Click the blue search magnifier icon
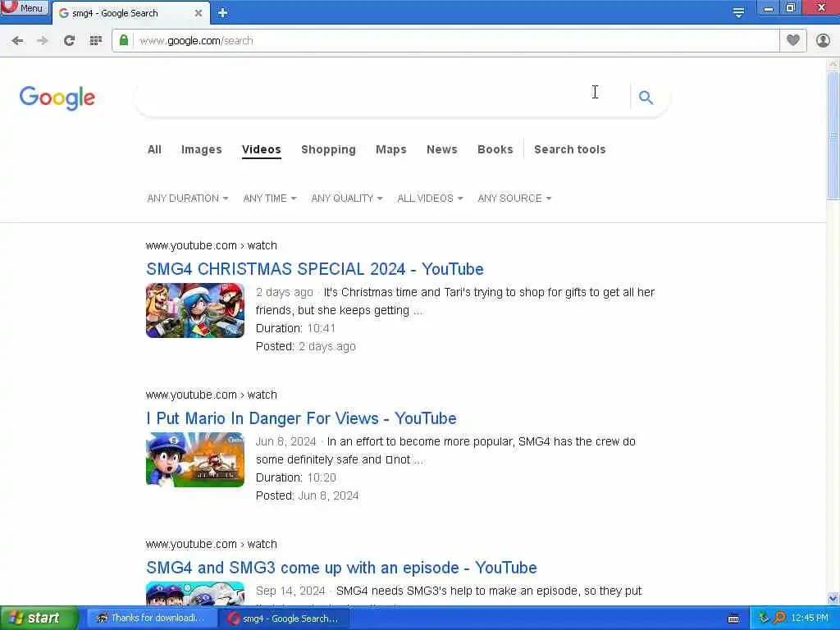This screenshot has height=630, width=840. point(646,97)
